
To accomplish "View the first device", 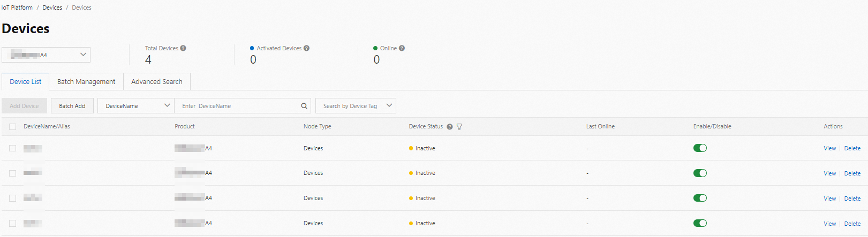I will click(x=829, y=148).
